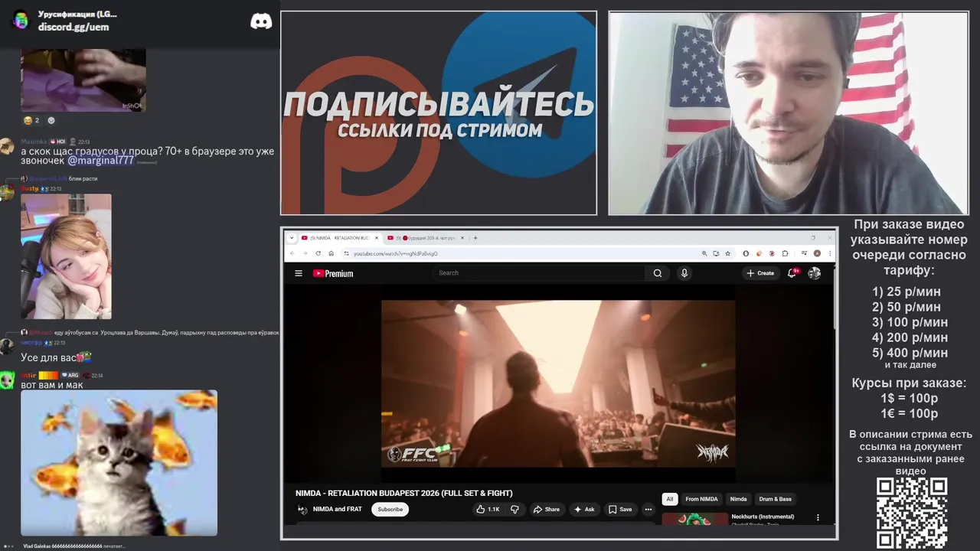Select the NIMDA RETALIATION browser tab
Screen dimensions: 980x551
tap(339, 238)
